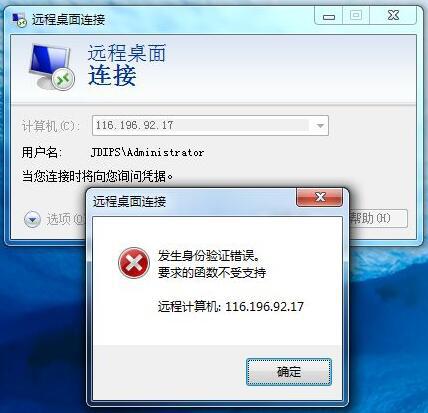Screen dimensions: 428x413
Task: Close the authentication error dialog with red X
Action: (320, 197)
